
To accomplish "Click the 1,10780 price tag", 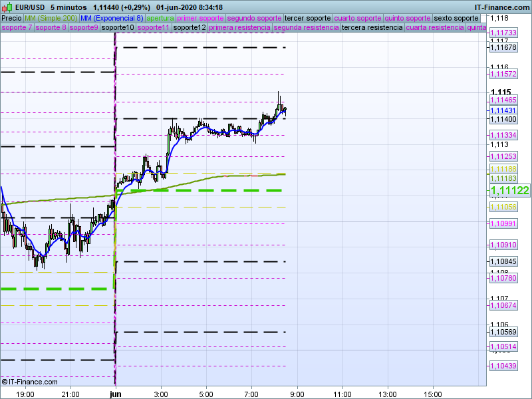I will click(x=503, y=278).
